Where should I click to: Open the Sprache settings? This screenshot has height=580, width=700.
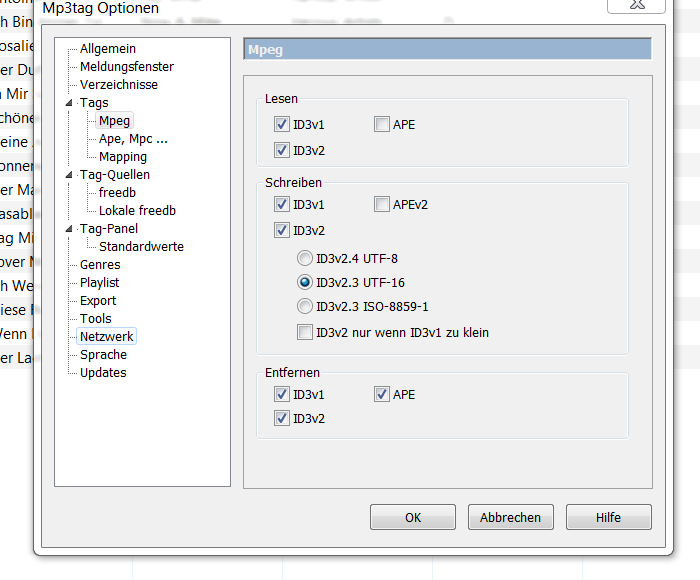(103, 355)
